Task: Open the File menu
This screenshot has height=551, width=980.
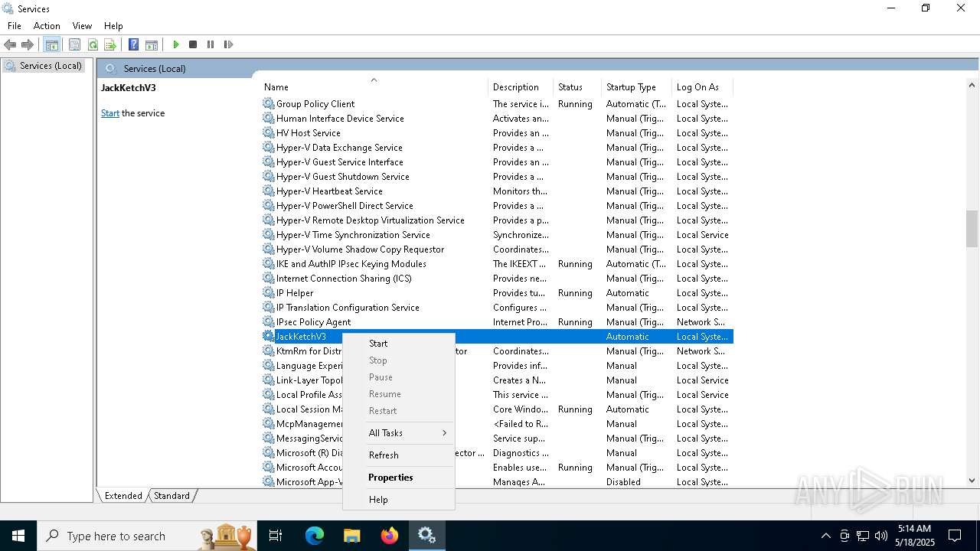Action: [15, 25]
